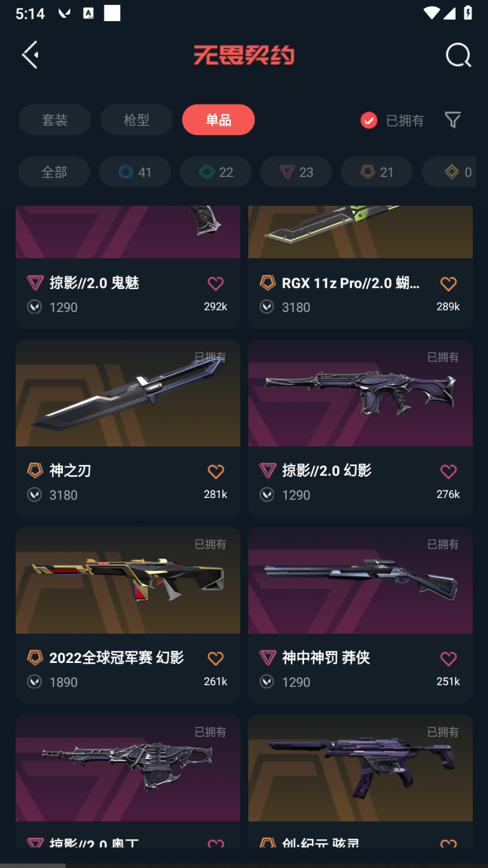Viewport: 488px width, 868px height.
Task: Favorite RGX 11z Pro//2.0 heart icon
Action: click(449, 283)
